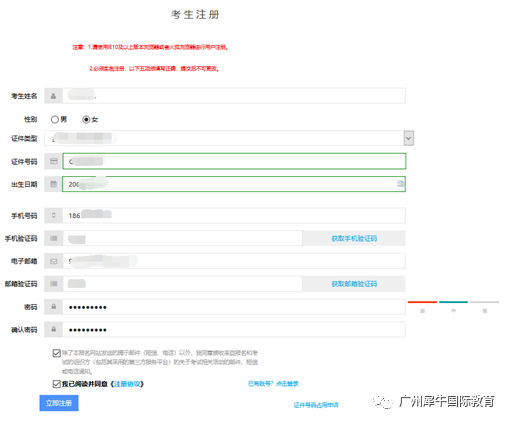
Task: Click the 已有账号 login link
Action: (273, 384)
